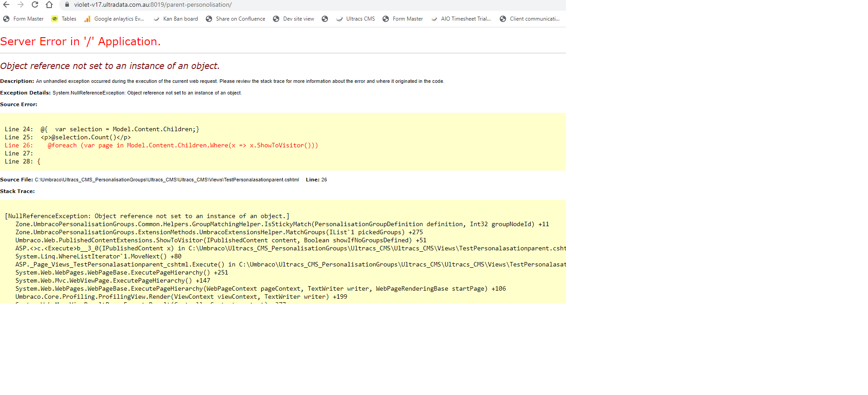This screenshot has height=395, width=868.
Task: Go back with the browser back arrow
Action: coord(6,4)
